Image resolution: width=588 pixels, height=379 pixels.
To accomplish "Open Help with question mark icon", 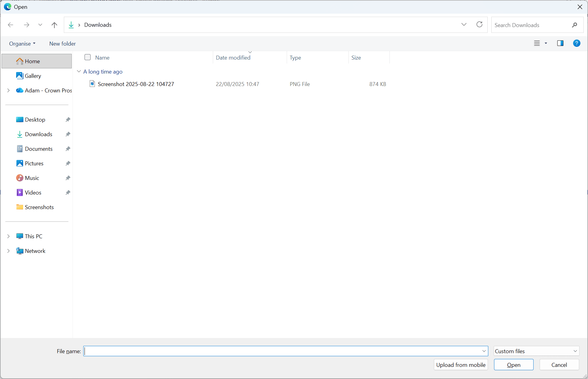I will click(576, 43).
